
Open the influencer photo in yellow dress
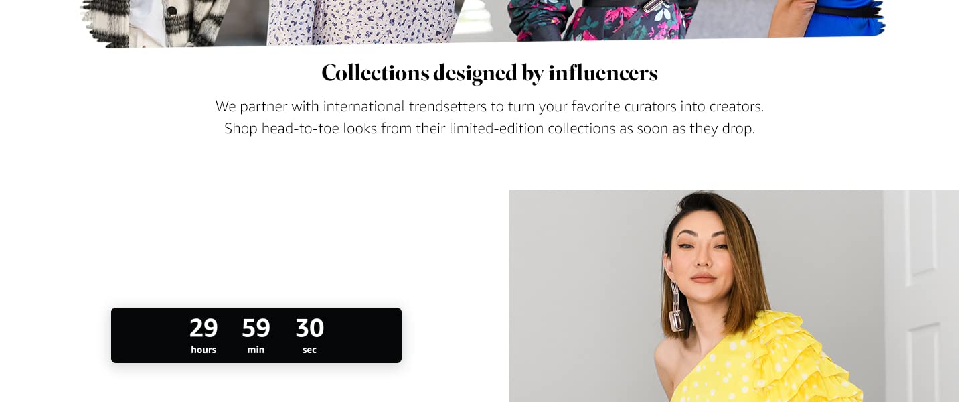[733, 295]
